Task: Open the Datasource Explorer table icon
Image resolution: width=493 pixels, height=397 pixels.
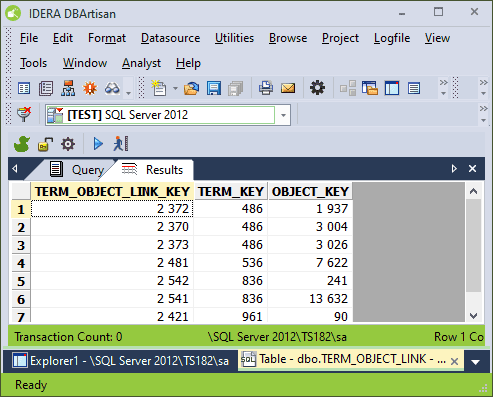Action: pyautogui.click(x=24, y=88)
